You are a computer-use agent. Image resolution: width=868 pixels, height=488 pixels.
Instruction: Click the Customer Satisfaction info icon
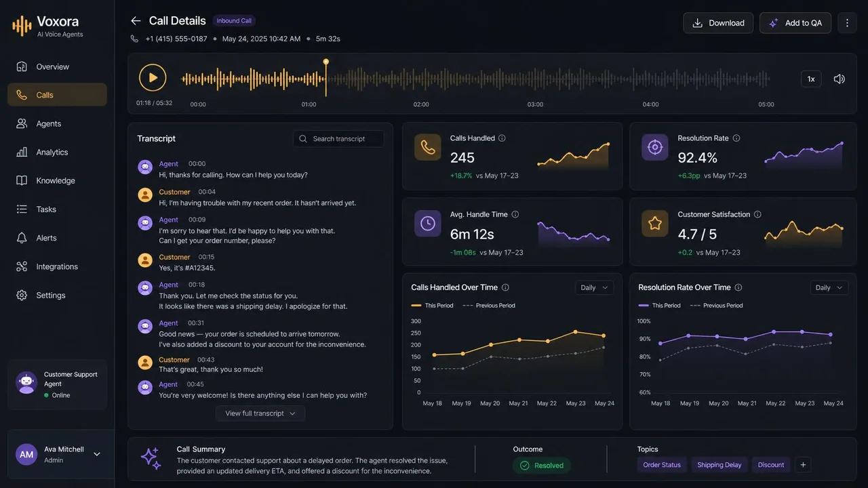757,214
